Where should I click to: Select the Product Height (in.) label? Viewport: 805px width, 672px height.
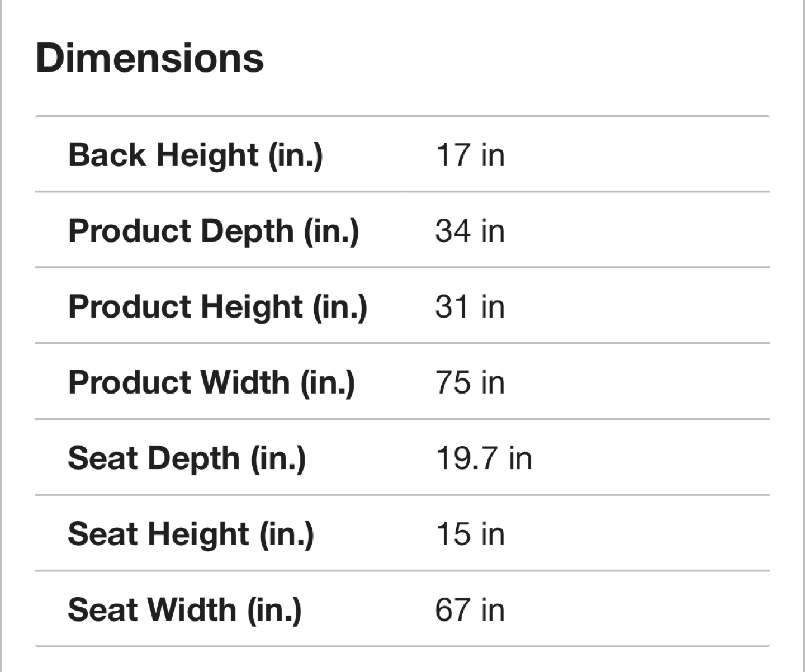click(x=217, y=307)
